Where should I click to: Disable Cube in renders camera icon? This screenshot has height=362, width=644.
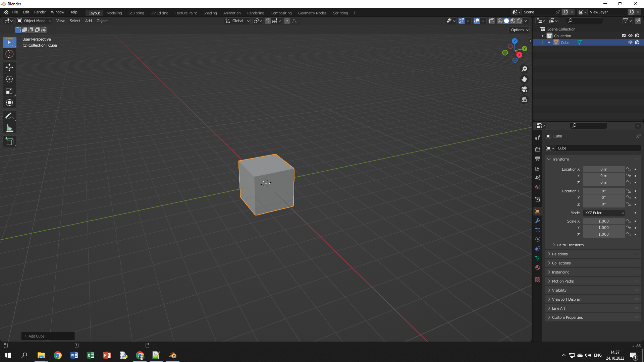click(637, 42)
